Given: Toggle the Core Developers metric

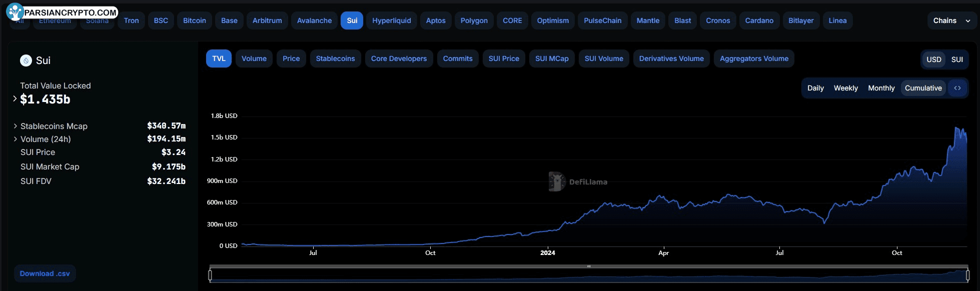Looking at the screenshot, I should [399, 58].
